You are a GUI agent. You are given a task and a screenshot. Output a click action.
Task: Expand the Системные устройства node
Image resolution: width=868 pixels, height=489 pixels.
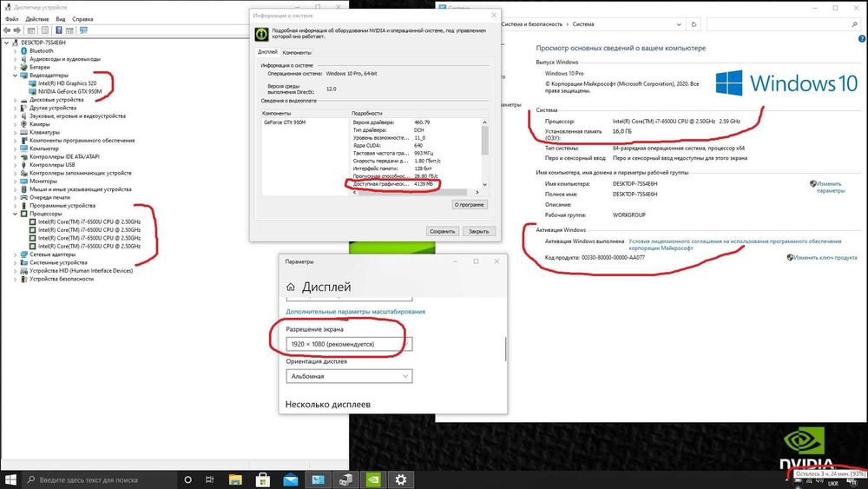coord(15,262)
